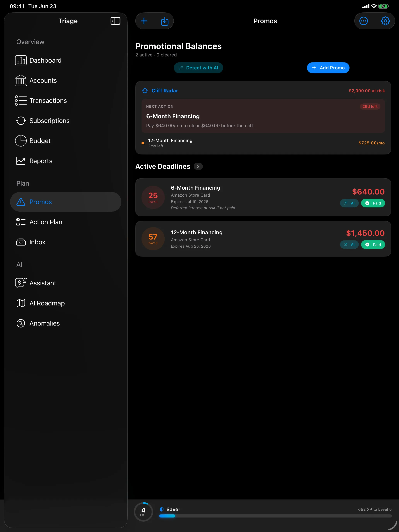Viewport: 399px width, 532px height.
Task: Click the Anomalies magnifier icon
Action: (21, 323)
